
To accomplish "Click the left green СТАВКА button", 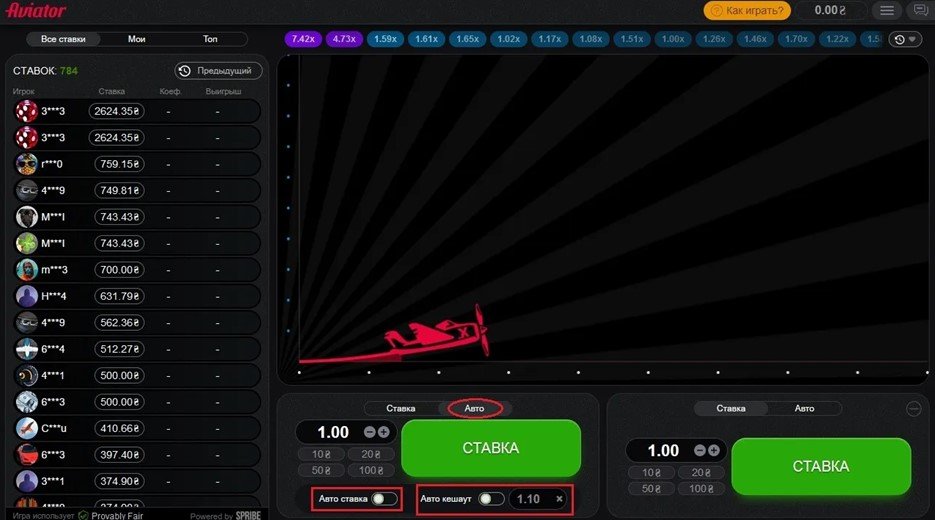I will click(x=491, y=448).
